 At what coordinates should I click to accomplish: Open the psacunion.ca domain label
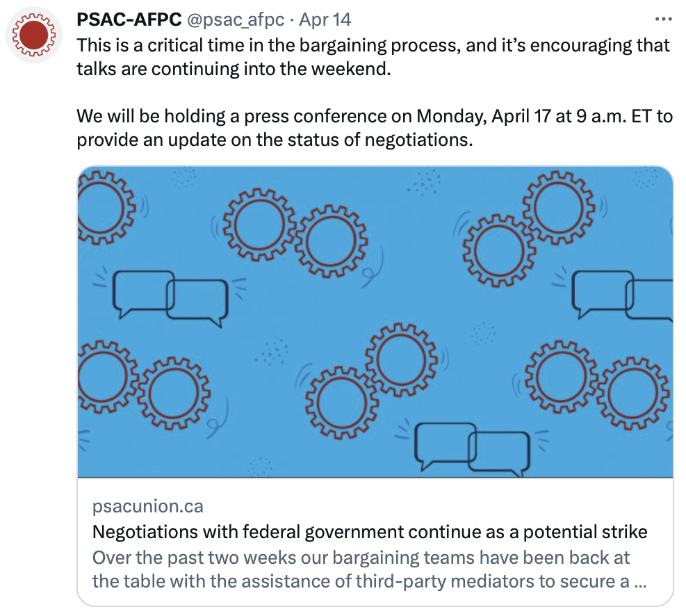[148, 506]
